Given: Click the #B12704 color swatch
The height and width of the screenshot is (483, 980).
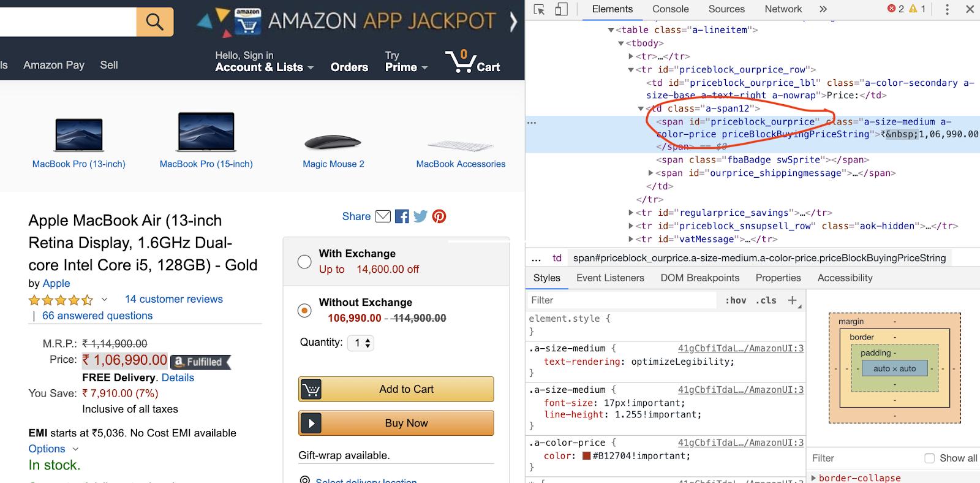Looking at the screenshot, I should coord(586,455).
